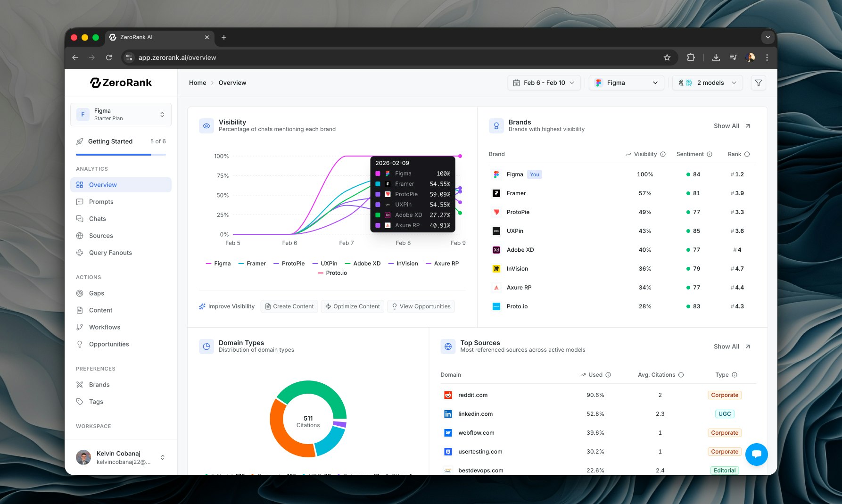Toggle the Figma line in the chart legend
This screenshot has height=504, width=842.
(x=218, y=263)
